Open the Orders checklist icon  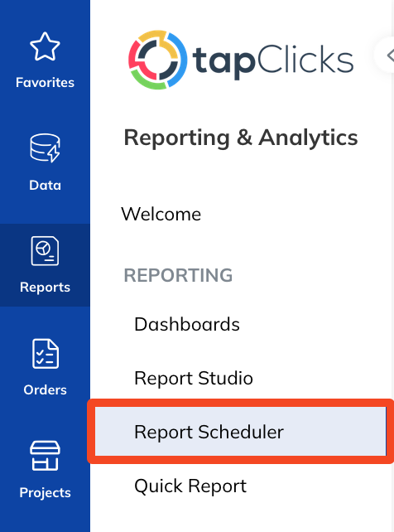pyautogui.click(x=45, y=353)
